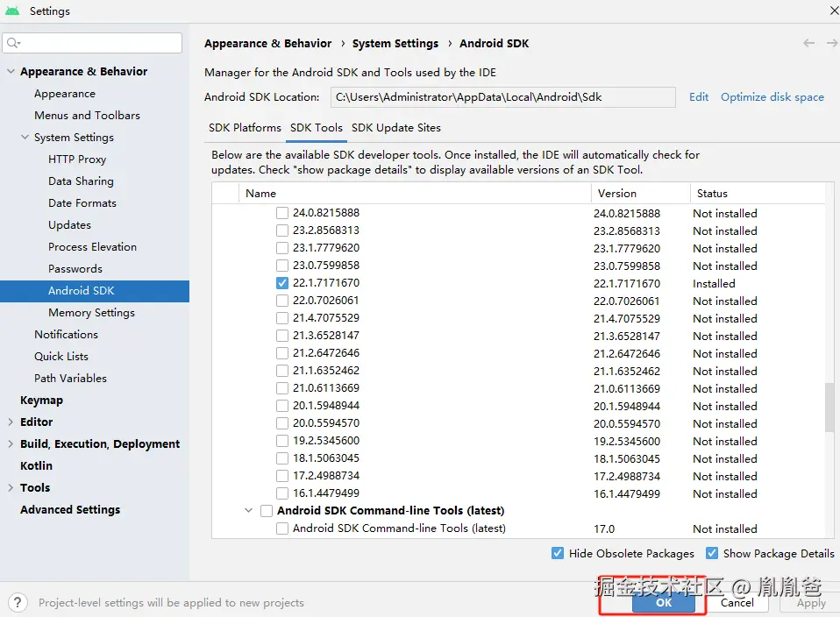Click the Name column header
Image resolution: width=840 pixels, height=617 pixels.
click(415, 194)
